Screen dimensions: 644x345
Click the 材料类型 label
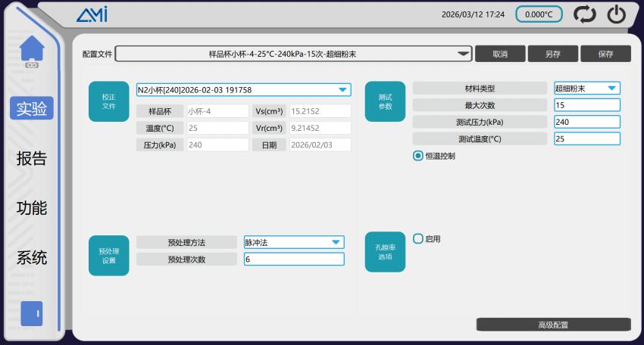(480, 89)
